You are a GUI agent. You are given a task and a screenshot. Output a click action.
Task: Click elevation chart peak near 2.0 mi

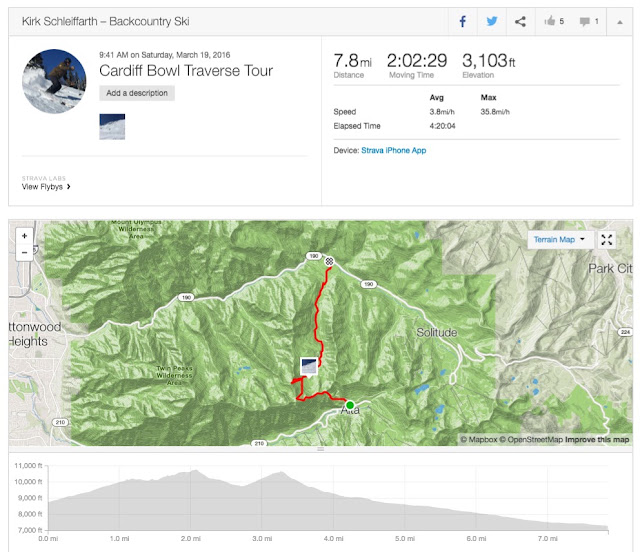tap(196, 471)
